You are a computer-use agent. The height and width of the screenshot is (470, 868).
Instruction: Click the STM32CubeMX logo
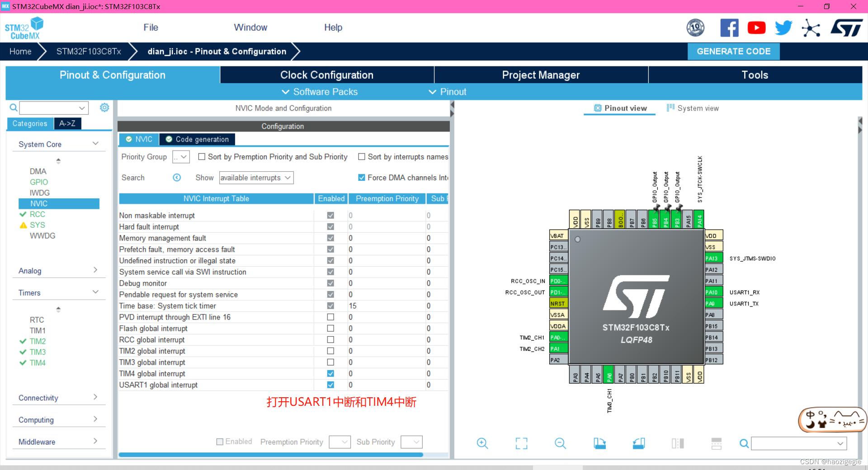click(24, 28)
